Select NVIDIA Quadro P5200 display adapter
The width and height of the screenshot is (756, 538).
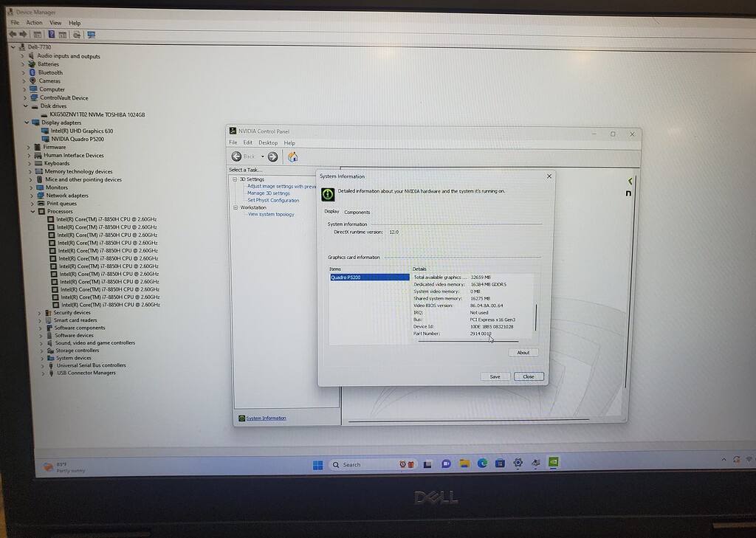click(x=78, y=139)
